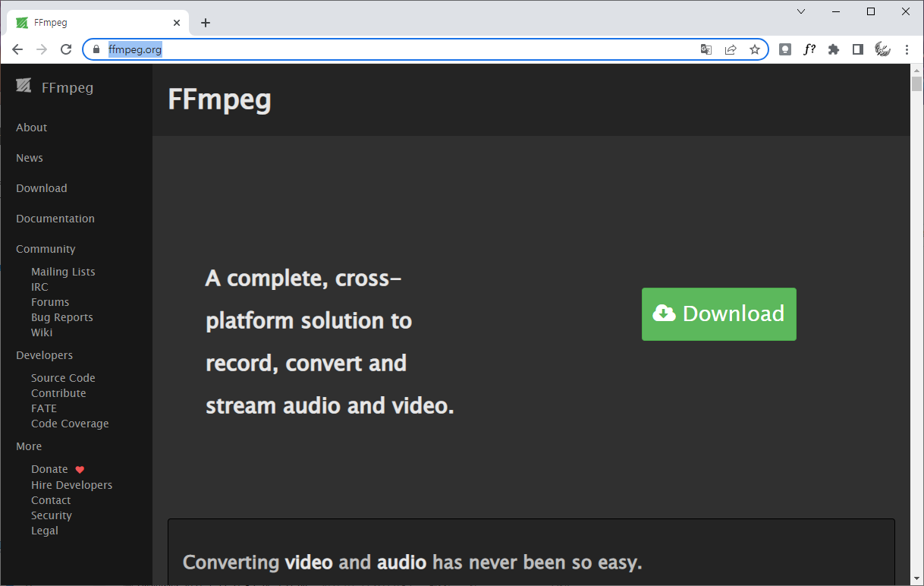Click the browser profile avatar
This screenshot has height=586, width=924.
(882, 49)
